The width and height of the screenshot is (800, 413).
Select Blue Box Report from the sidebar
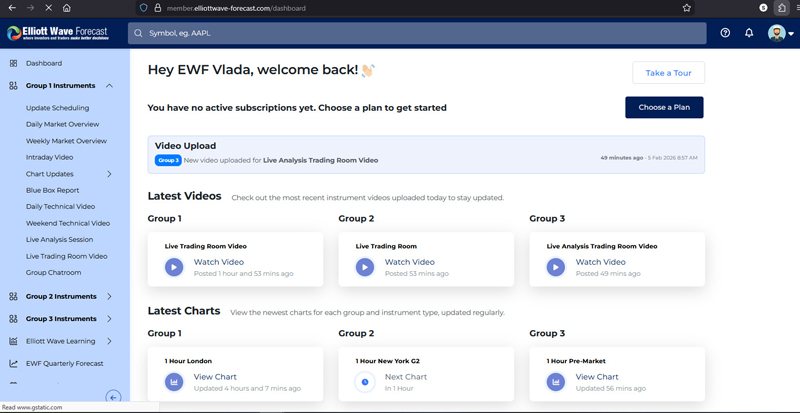pyautogui.click(x=52, y=190)
